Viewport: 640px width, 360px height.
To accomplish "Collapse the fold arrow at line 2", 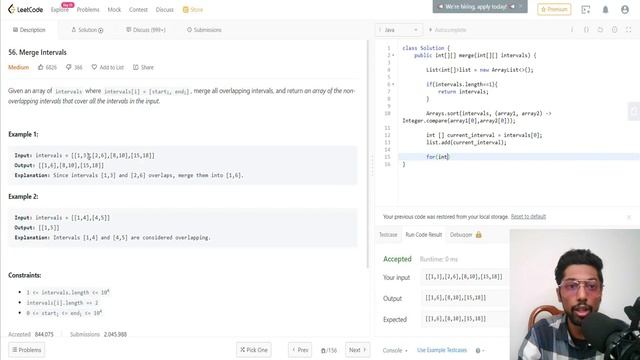I will pyautogui.click(x=393, y=55).
